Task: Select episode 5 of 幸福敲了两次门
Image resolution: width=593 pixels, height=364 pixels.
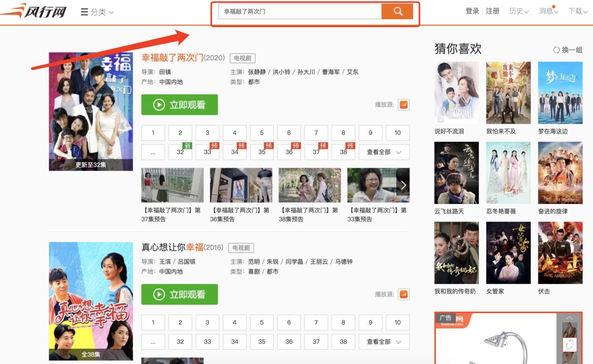Action: tap(262, 133)
